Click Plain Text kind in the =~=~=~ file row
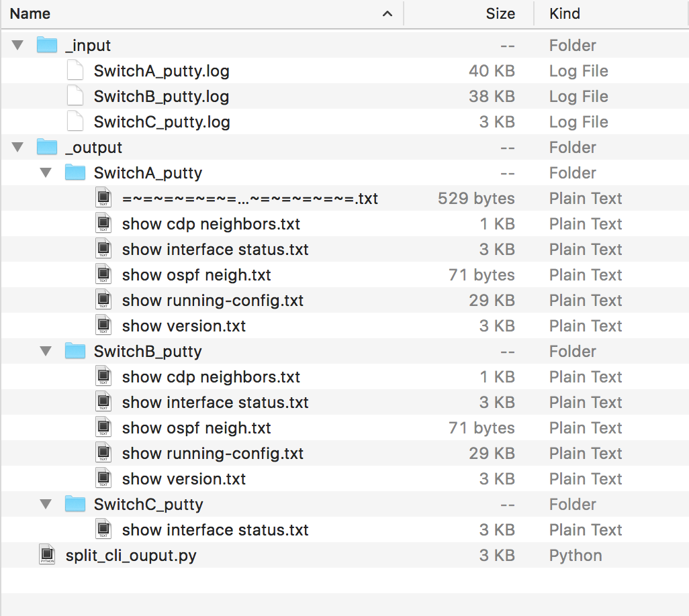The image size is (689, 616). (x=586, y=199)
